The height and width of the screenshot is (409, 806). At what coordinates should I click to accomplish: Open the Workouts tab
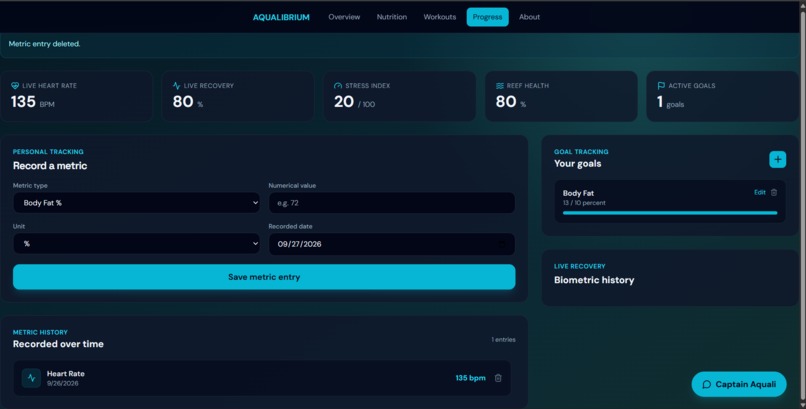(x=439, y=17)
